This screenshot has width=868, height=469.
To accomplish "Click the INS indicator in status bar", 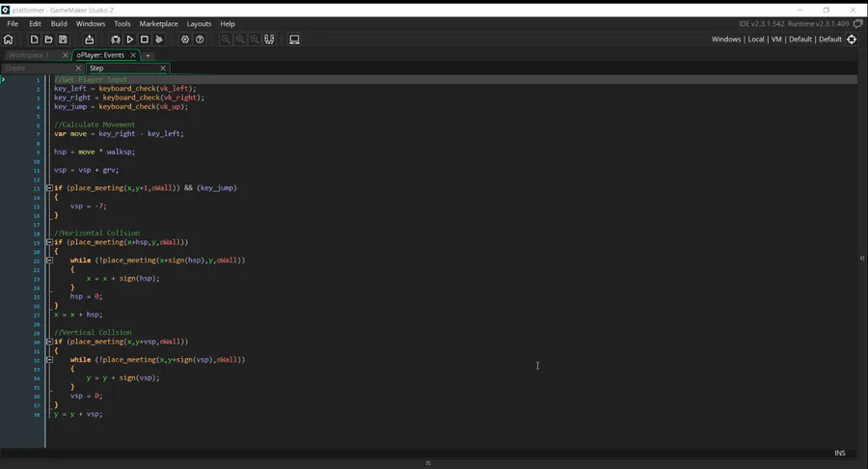I will [840, 453].
